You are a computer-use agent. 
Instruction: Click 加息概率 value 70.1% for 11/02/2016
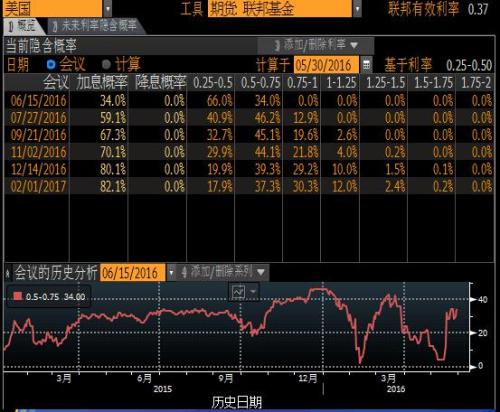tap(113, 152)
